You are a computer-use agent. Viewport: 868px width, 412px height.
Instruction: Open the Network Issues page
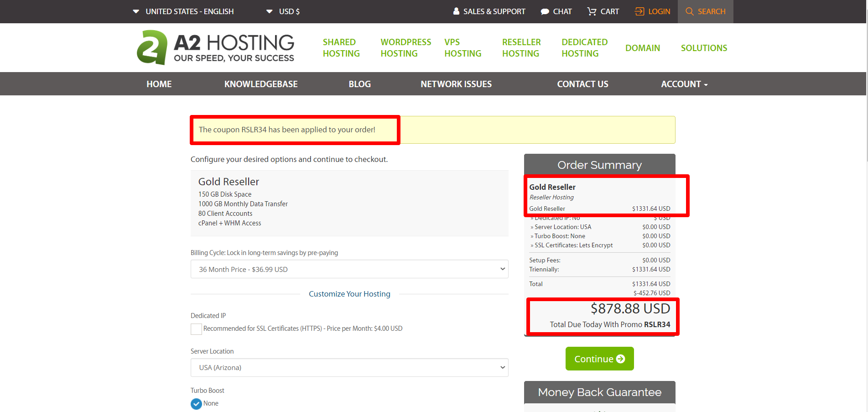pyautogui.click(x=456, y=84)
